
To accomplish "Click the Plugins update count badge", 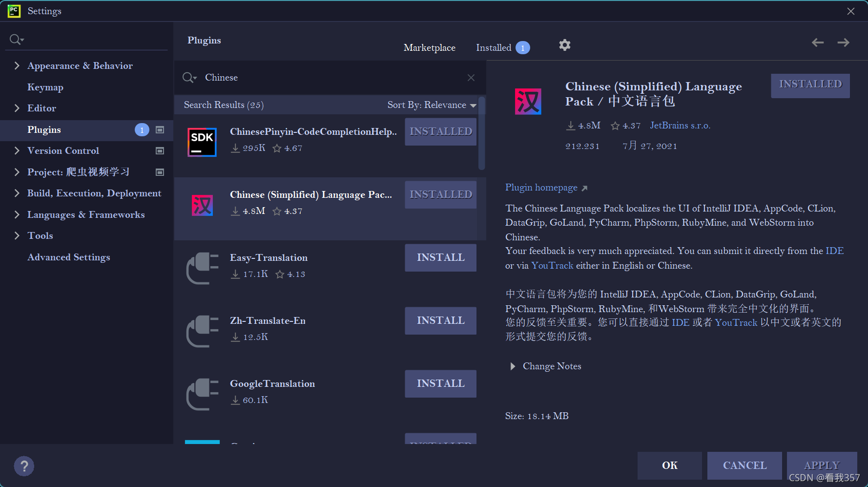I will [142, 130].
